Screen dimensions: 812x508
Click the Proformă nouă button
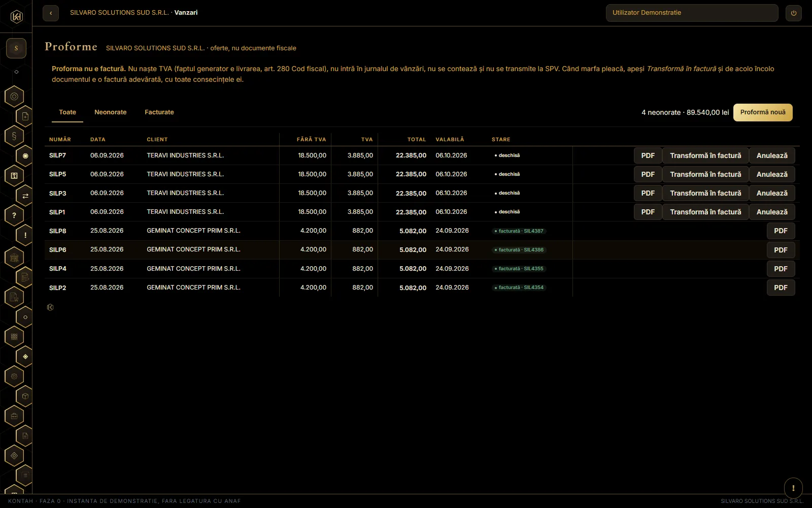point(763,112)
